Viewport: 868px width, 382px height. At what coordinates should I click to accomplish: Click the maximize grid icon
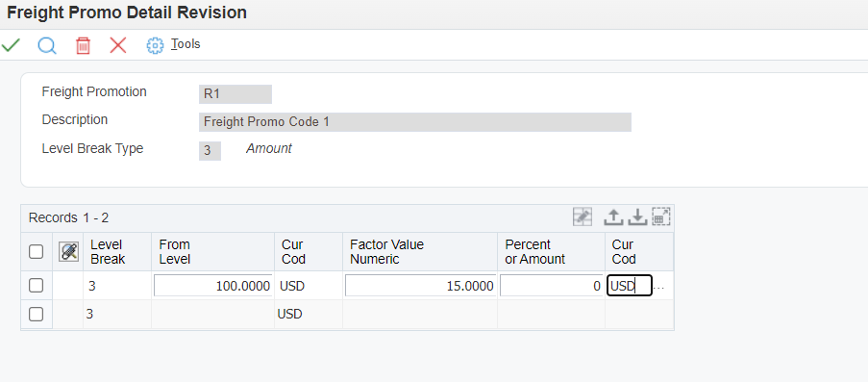click(x=661, y=216)
